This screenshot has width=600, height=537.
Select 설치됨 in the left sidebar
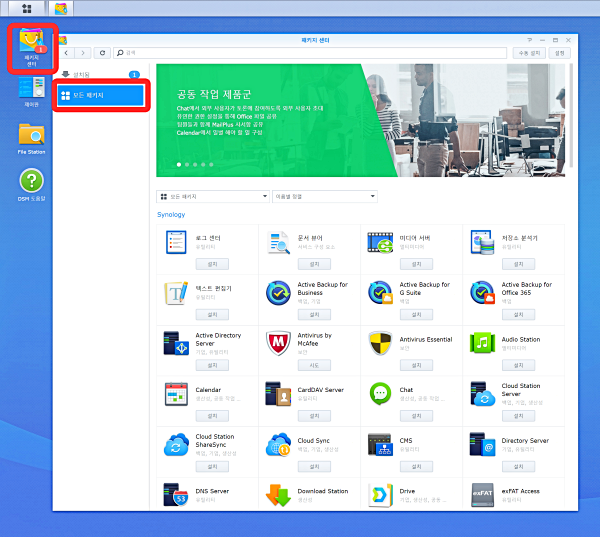point(100,74)
